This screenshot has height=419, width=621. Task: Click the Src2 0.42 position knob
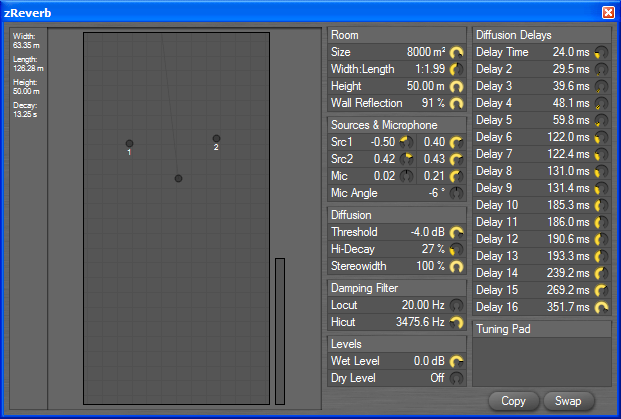click(406, 159)
